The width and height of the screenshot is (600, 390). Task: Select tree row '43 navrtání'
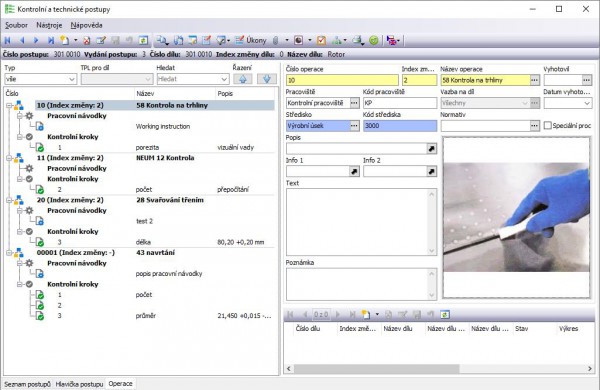155,253
